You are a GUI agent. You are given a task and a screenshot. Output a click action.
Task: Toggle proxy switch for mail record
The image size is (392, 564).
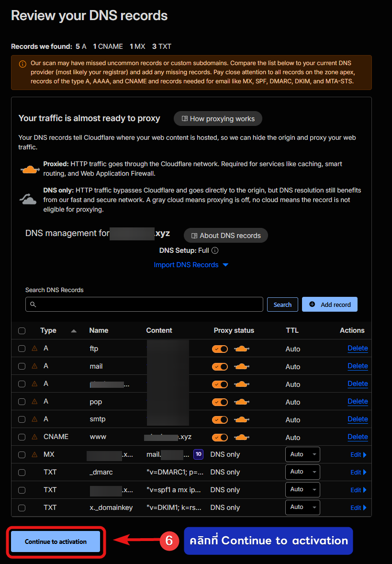[220, 367]
